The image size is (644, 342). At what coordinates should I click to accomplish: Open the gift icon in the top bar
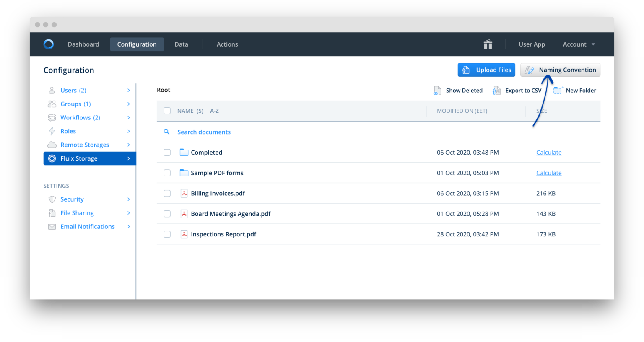click(x=488, y=44)
